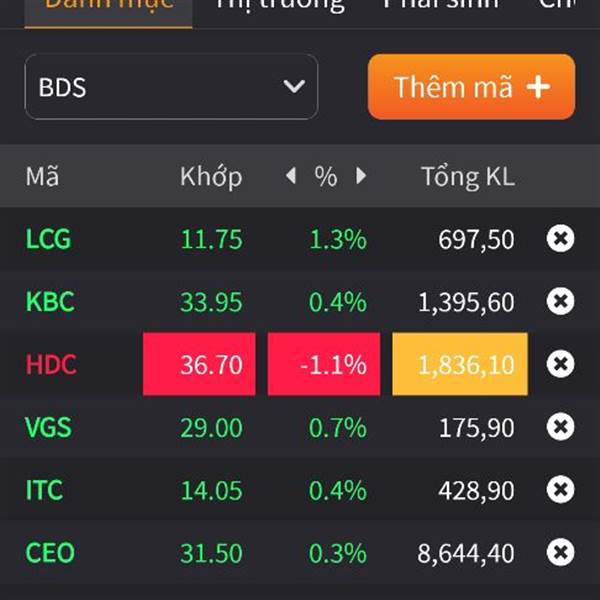Click the yellow HDC volume cell
The width and height of the screenshot is (600, 600).
tap(460, 364)
